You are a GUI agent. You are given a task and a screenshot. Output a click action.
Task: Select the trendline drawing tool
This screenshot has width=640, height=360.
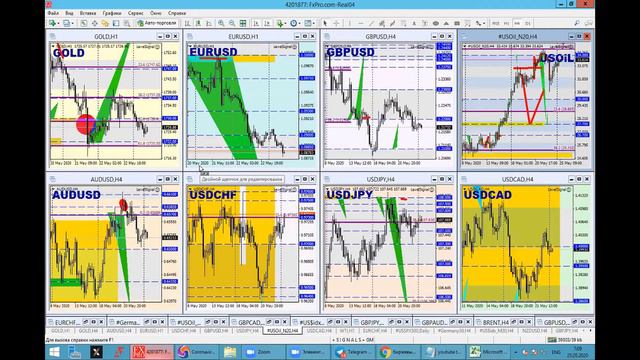pyautogui.click(x=371, y=23)
